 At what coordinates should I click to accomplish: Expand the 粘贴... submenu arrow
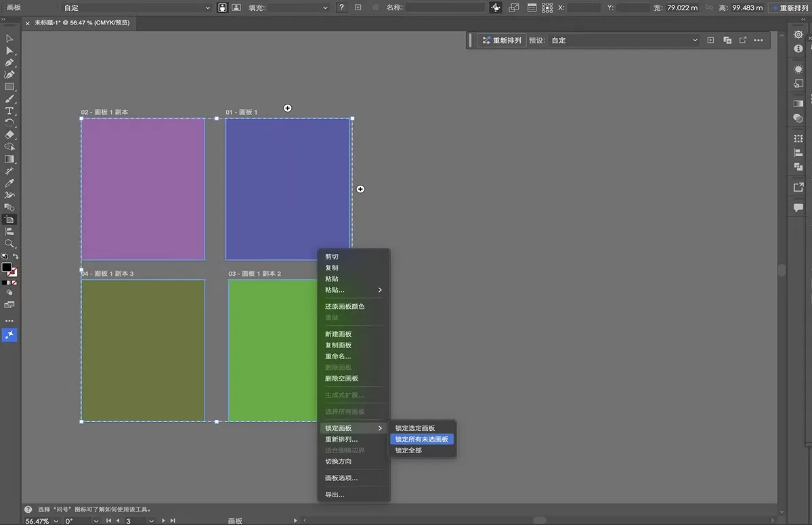tap(380, 290)
